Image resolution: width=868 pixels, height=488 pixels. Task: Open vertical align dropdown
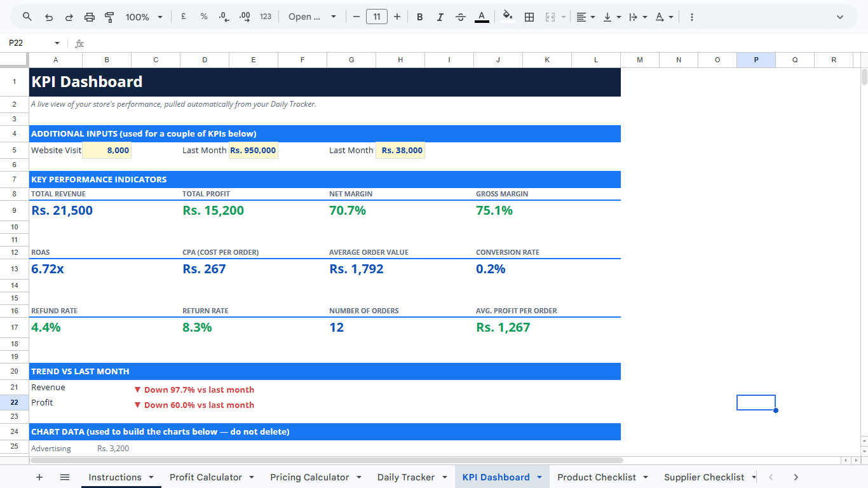pos(612,17)
